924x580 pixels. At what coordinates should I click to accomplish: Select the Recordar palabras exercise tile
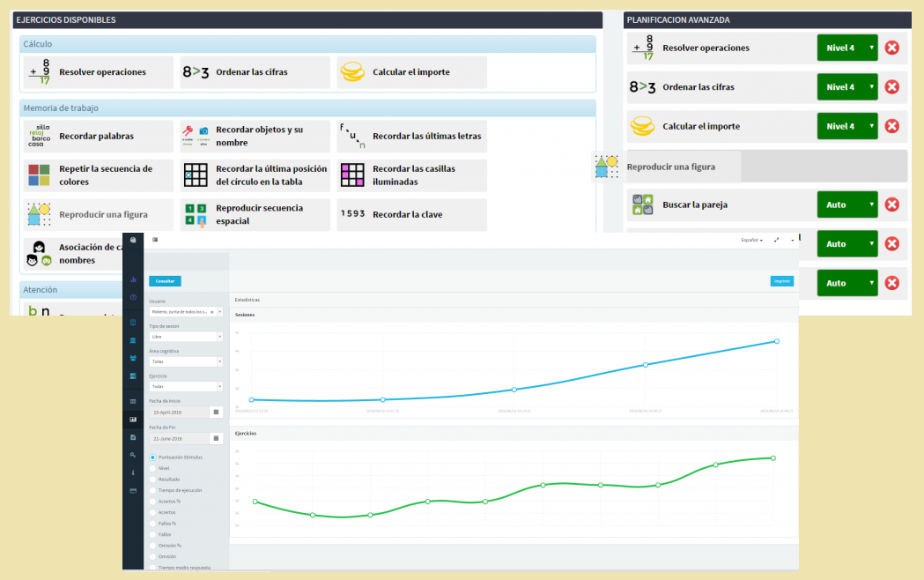[98, 137]
